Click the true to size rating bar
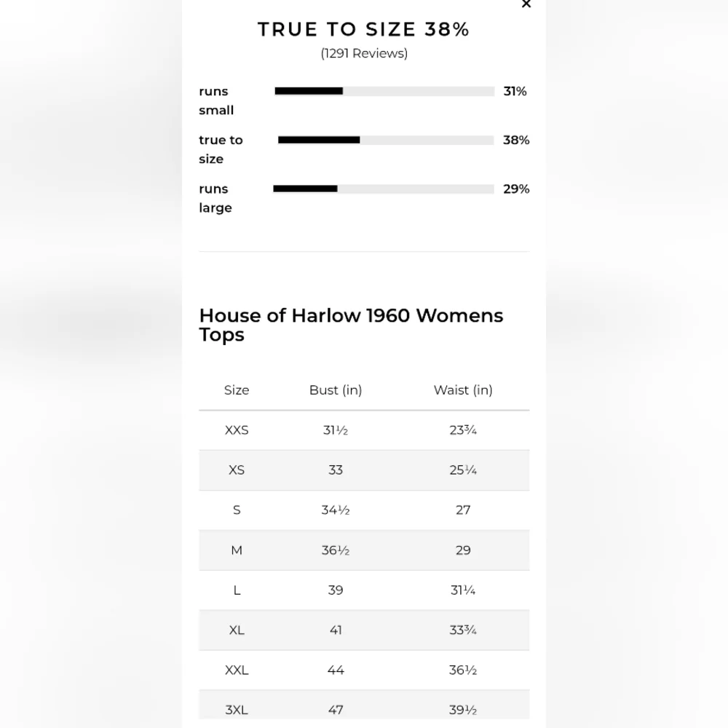Viewport: 728px width, 728px height. [386, 140]
